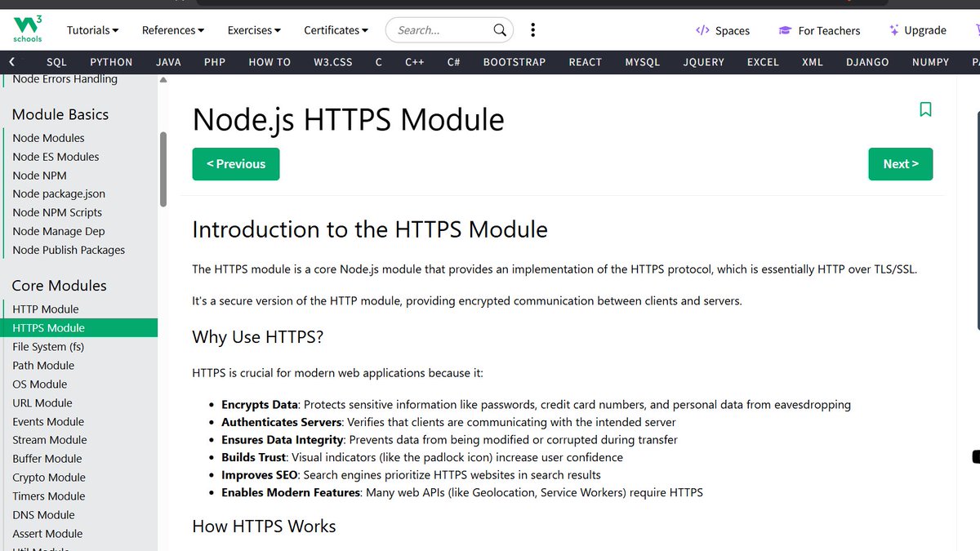Open the EXCEL tutorial tab

(763, 62)
